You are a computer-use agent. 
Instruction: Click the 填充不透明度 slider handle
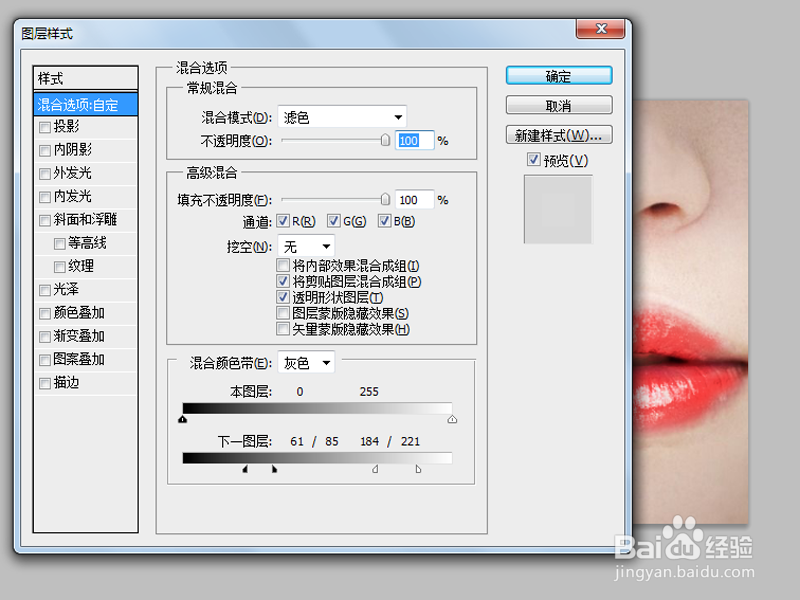(x=385, y=199)
